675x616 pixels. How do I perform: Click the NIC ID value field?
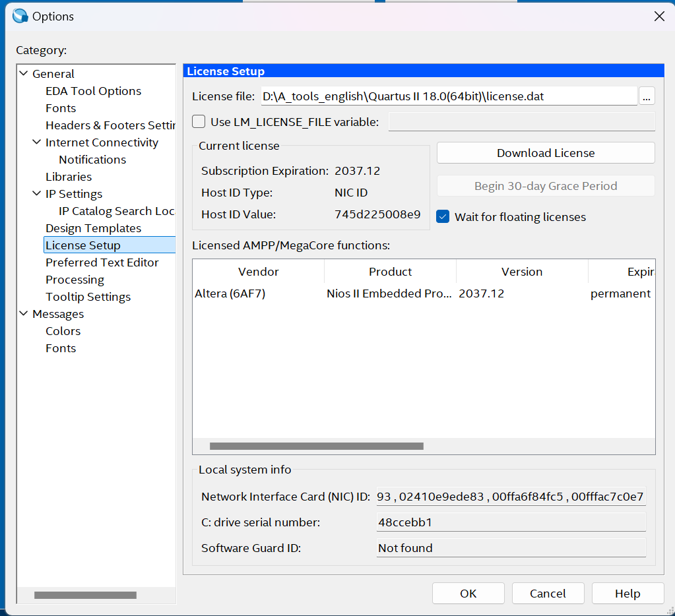tap(511, 497)
